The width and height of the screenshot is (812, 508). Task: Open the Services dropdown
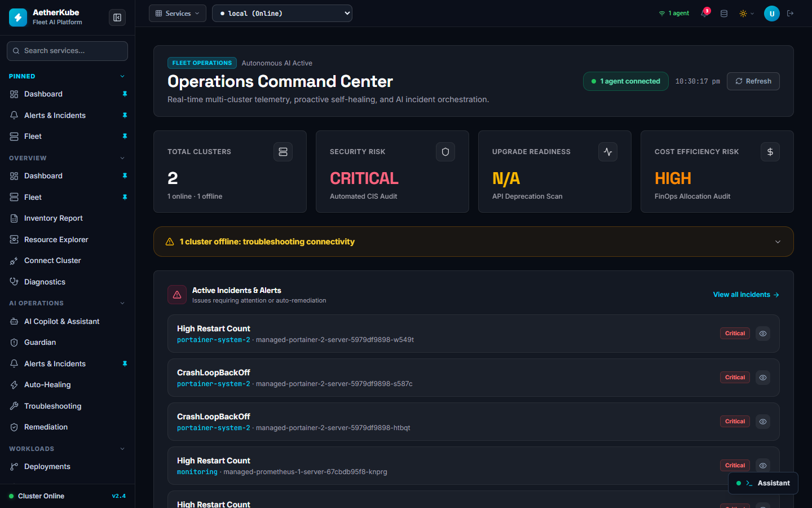178,14
